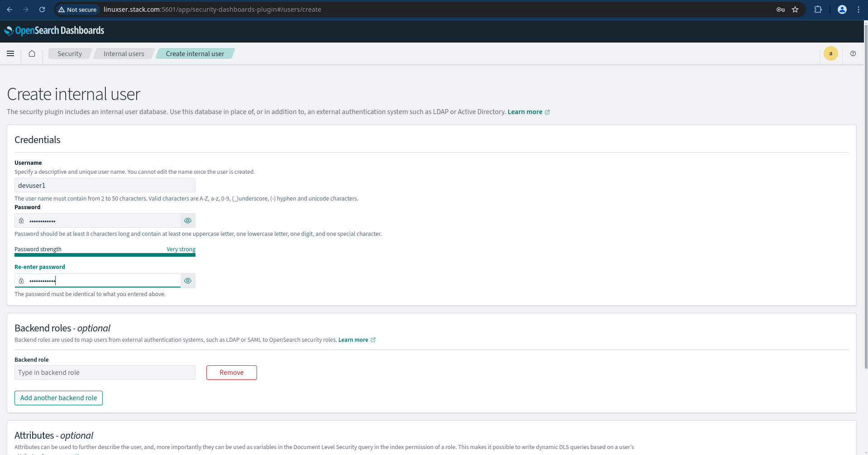Screen dimensions: 868x455
Task: Open the browser password manager key icon
Action: (780, 9)
